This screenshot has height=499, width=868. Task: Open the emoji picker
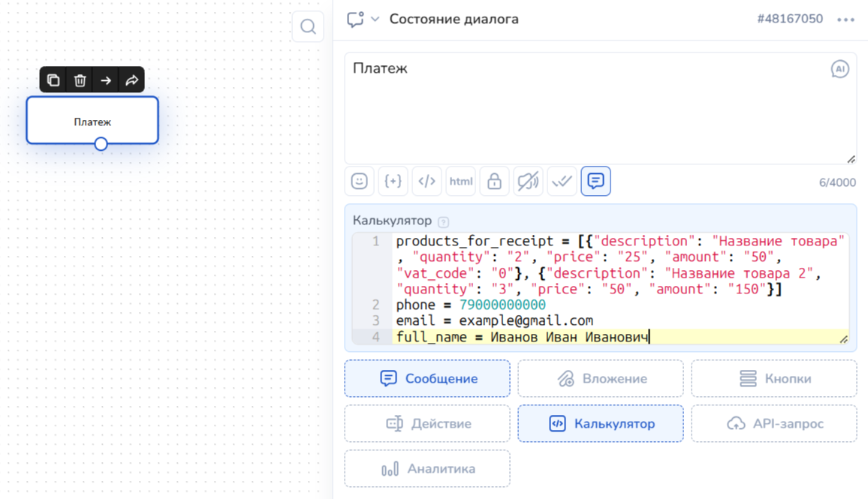(360, 182)
